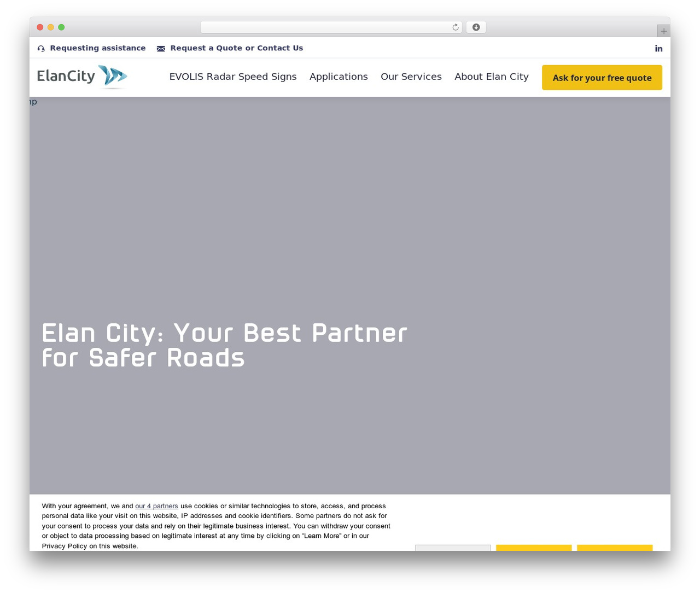Image resolution: width=700 pixels, height=593 pixels.
Task: Click into the browser address bar
Action: [331, 27]
